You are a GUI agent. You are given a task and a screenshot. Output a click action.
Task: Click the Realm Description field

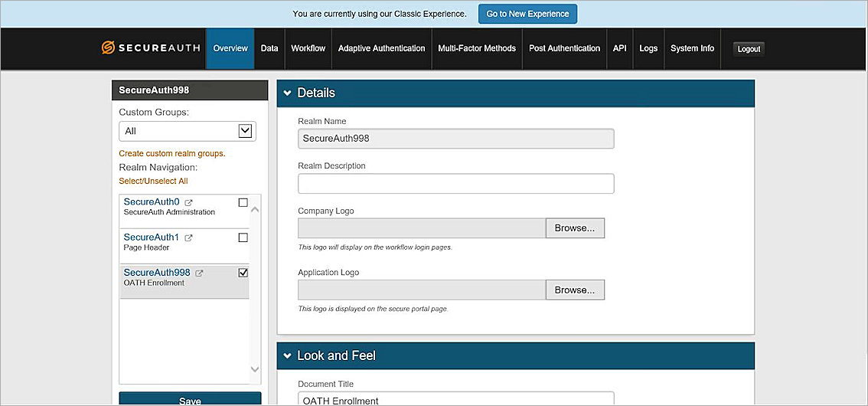coord(456,183)
